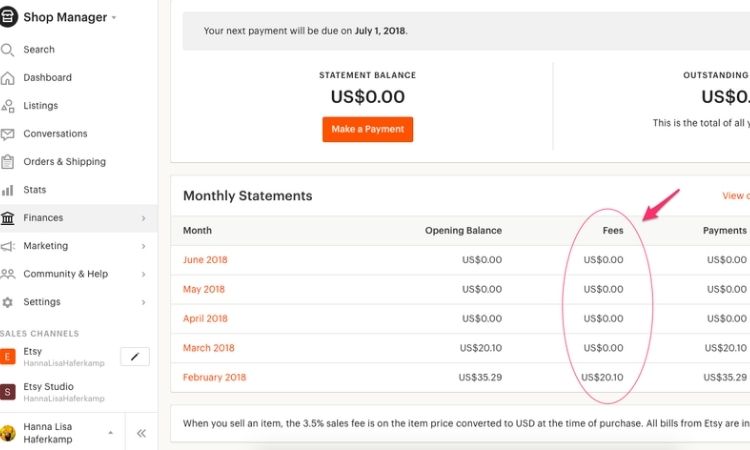750x450 pixels.
Task: Collapse sidebar with the double chevron icon
Action: pyautogui.click(x=141, y=433)
